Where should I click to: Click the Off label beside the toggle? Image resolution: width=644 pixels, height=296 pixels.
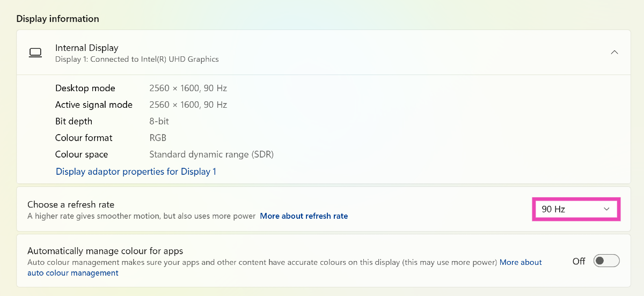(579, 261)
